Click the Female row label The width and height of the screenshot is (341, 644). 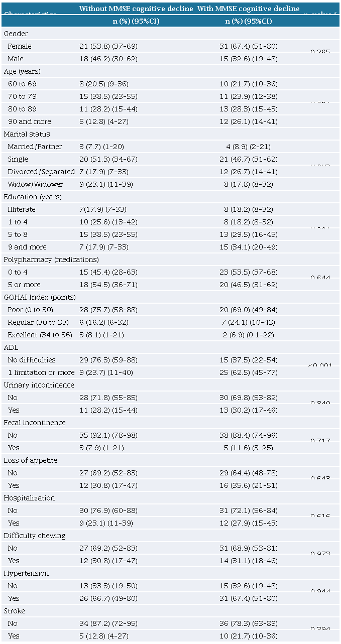[x=20, y=46]
